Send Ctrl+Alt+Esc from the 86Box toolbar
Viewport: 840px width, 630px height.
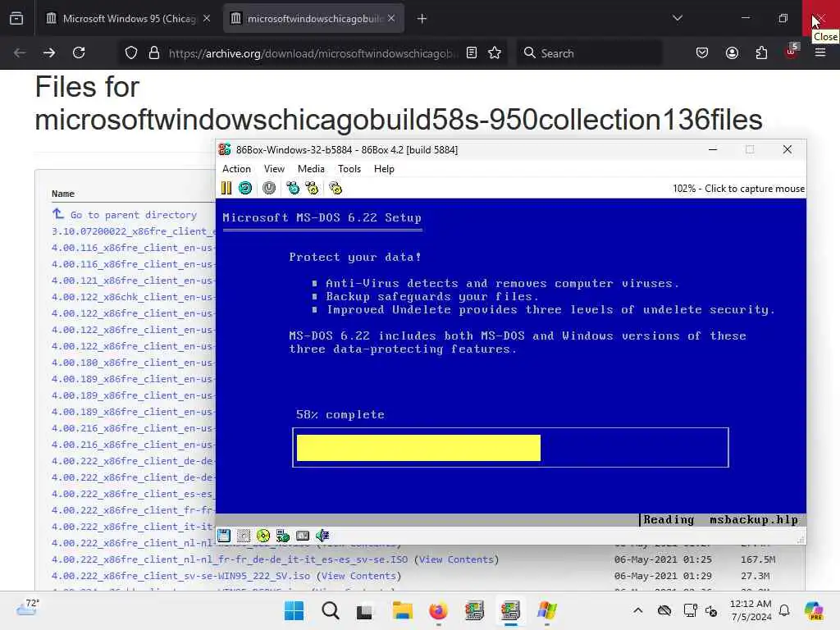click(x=312, y=188)
